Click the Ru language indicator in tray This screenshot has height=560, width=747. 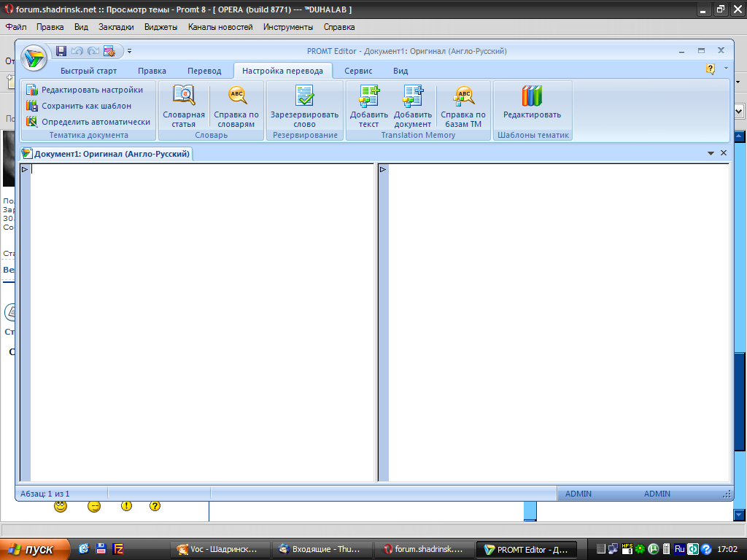(x=680, y=549)
